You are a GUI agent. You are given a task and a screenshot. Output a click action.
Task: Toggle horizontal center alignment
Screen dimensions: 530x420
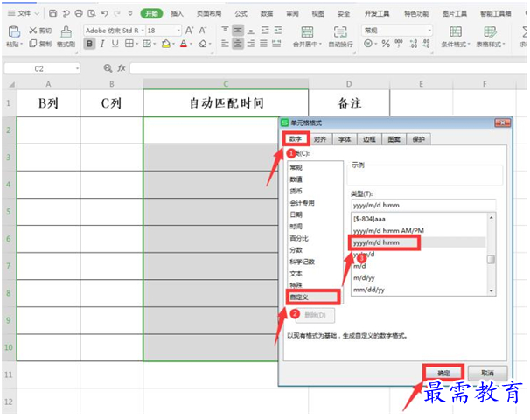point(238,43)
